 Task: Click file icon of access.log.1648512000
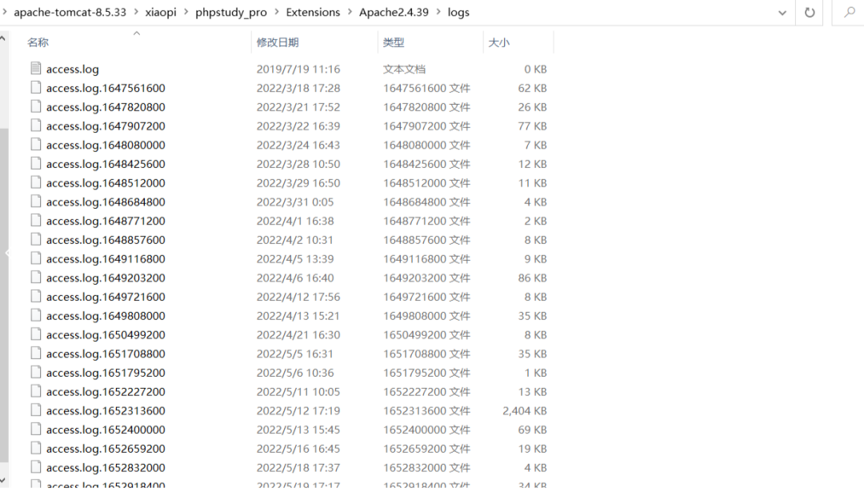coord(36,182)
